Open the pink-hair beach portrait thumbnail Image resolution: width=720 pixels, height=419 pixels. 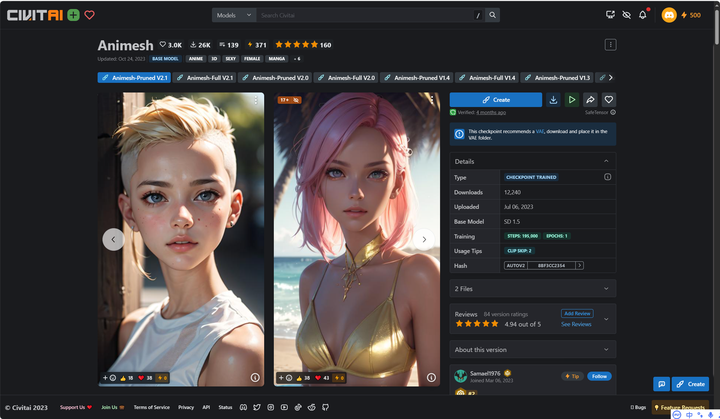click(357, 239)
